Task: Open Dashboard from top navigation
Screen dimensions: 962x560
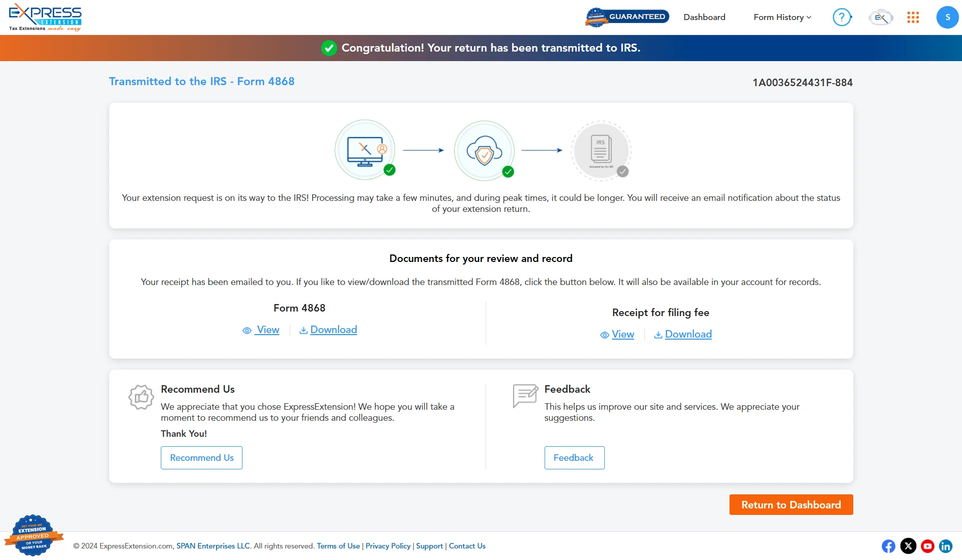Action: 704,18
